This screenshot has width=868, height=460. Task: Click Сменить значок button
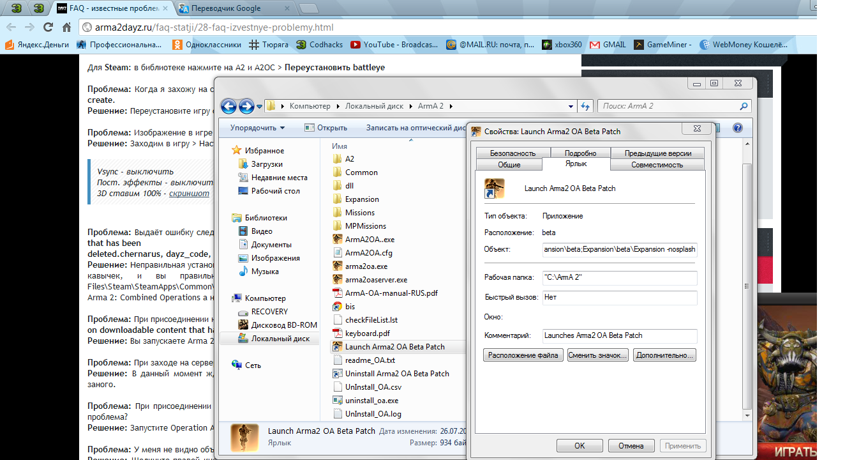point(597,355)
